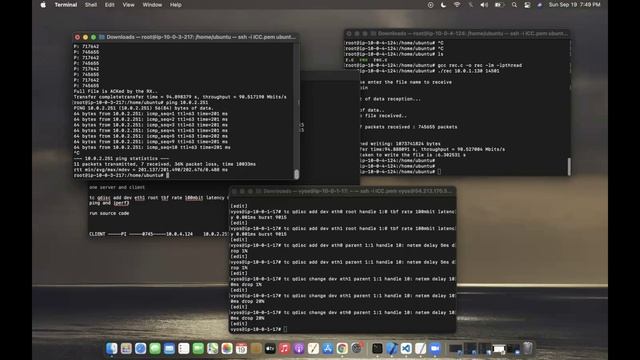Open Messages from the dock
640x360 pixels.
pos(155,348)
